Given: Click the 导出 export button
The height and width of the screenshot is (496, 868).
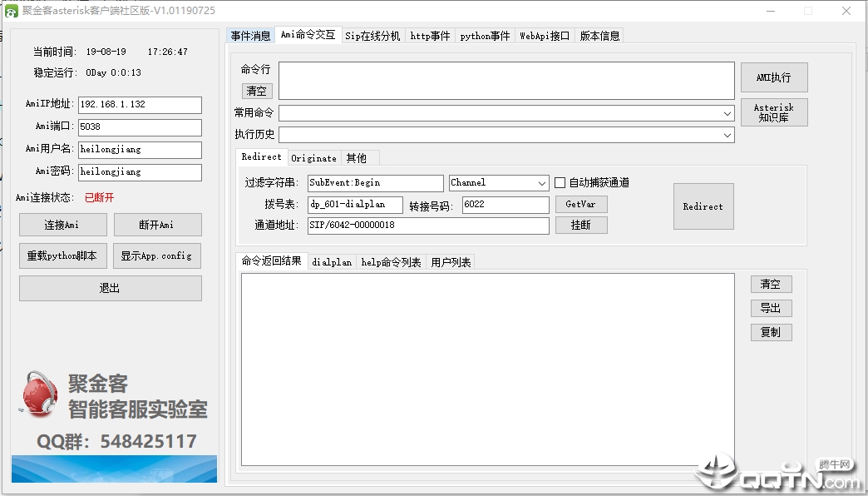Looking at the screenshot, I should tap(771, 308).
